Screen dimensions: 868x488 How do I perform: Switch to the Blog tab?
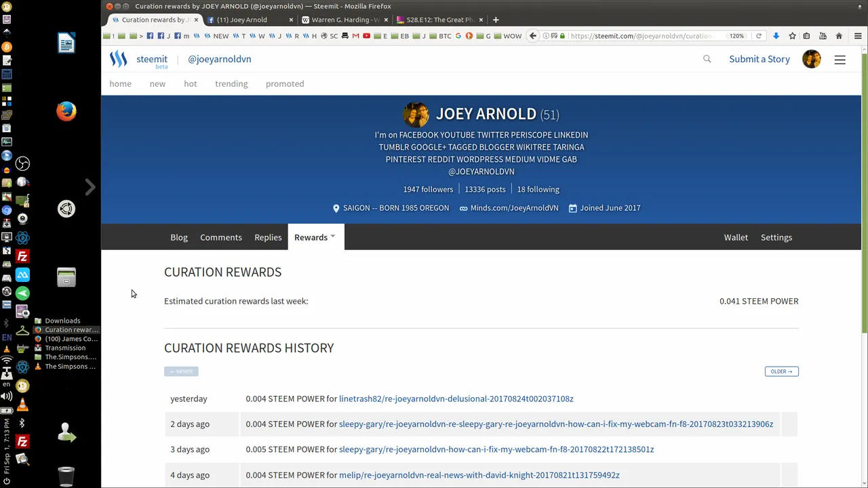point(179,237)
